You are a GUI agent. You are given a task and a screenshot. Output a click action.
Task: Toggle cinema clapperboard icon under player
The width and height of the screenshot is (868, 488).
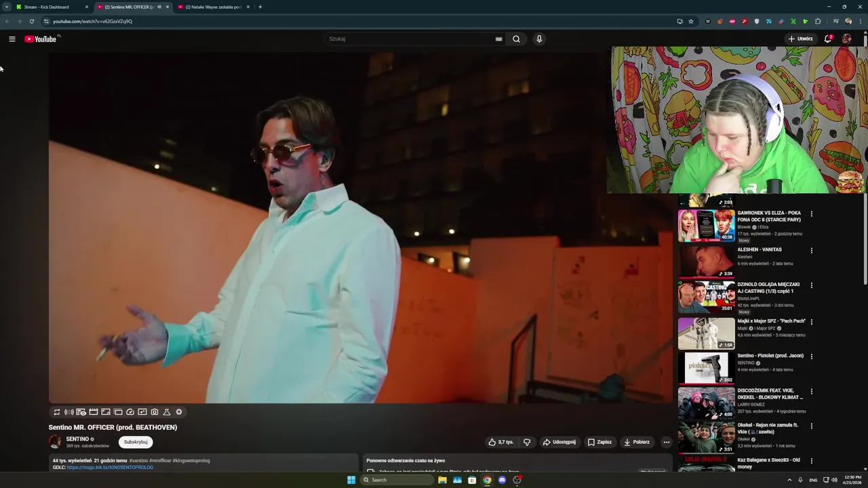coord(94,412)
